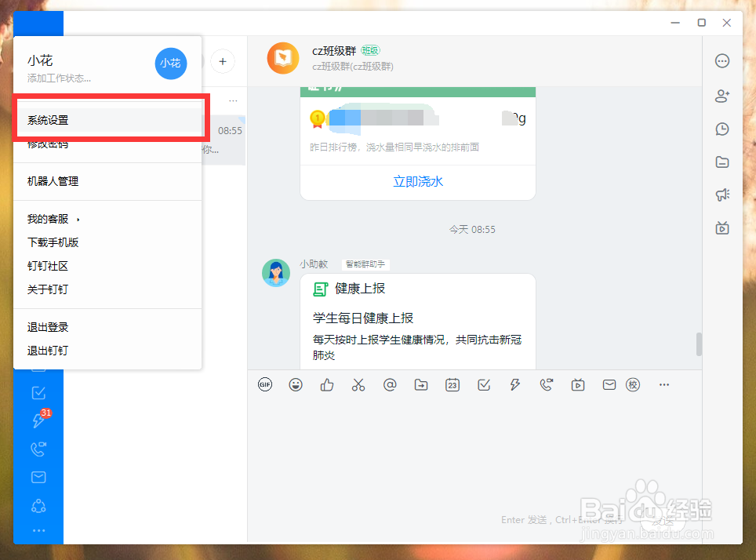Select 机器人管理 in the menu
Viewport: 756px width, 560px height.
point(52,180)
